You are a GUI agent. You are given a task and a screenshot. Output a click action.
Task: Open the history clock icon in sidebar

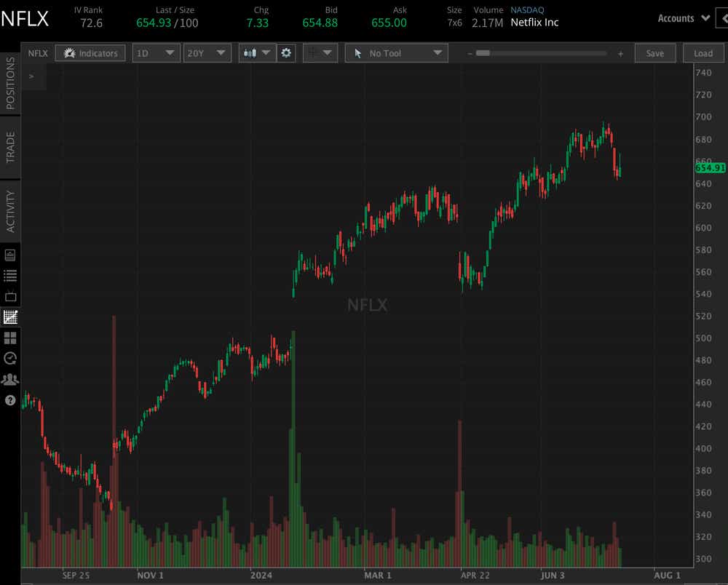click(9, 358)
